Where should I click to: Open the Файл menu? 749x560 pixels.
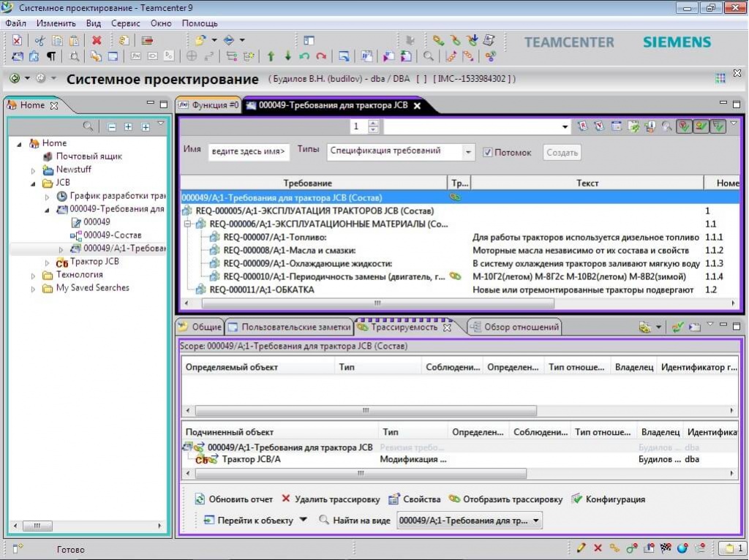pos(16,23)
